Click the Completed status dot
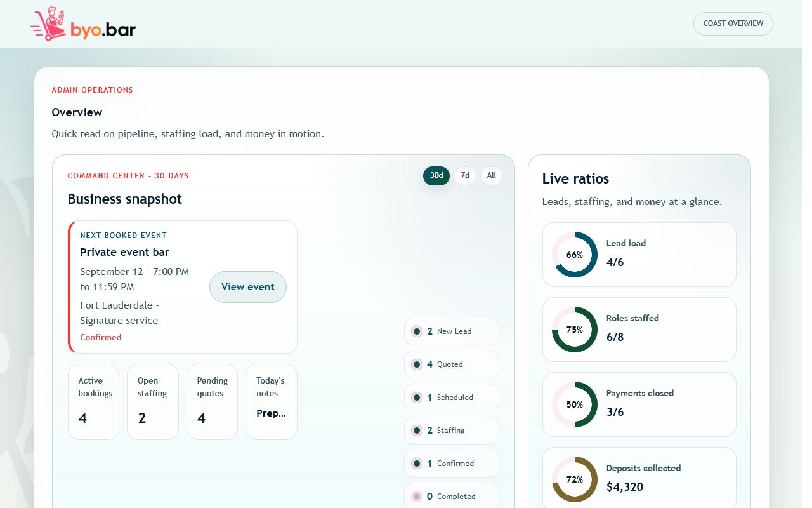The image size is (812, 508). click(x=417, y=497)
